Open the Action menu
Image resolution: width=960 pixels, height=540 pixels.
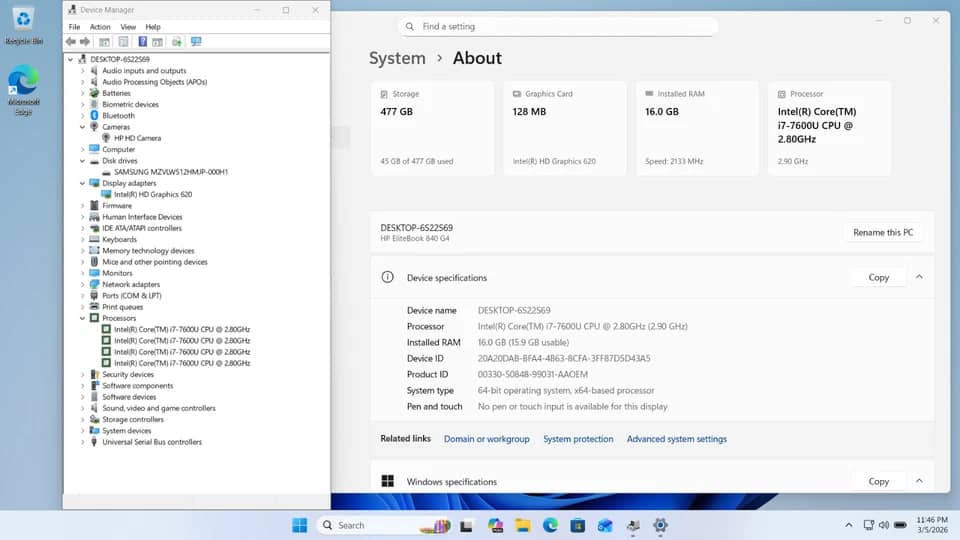[x=100, y=27]
